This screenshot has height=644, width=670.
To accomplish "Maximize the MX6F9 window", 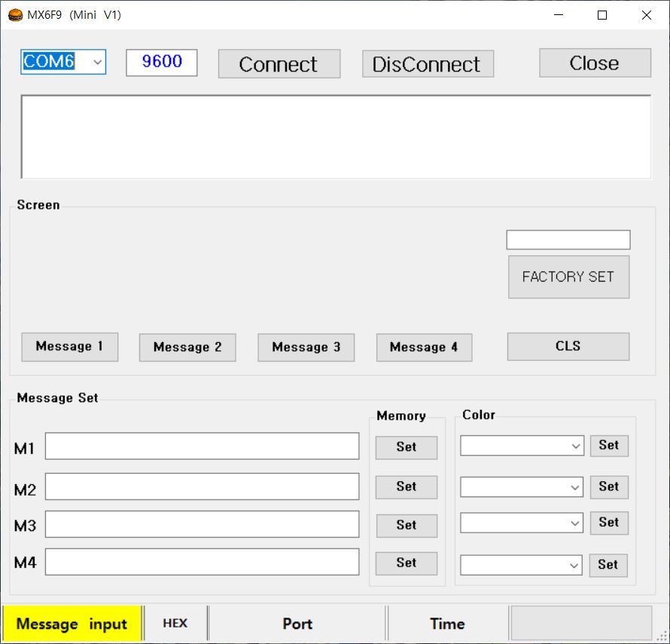I will click(602, 15).
